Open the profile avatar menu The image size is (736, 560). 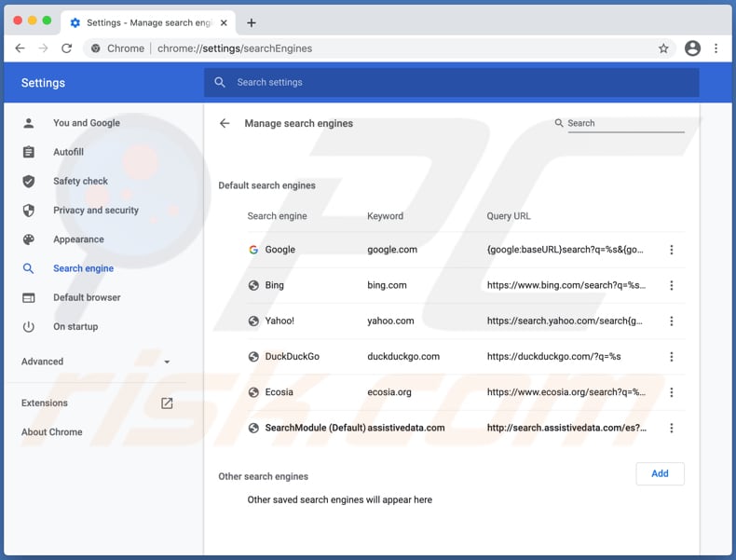(x=692, y=48)
